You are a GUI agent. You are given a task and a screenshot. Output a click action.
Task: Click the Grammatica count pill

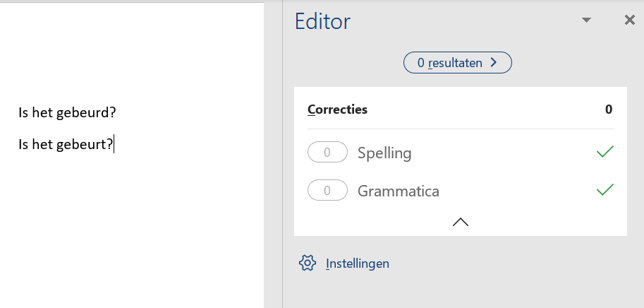pyautogui.click(x=327, y=190)
